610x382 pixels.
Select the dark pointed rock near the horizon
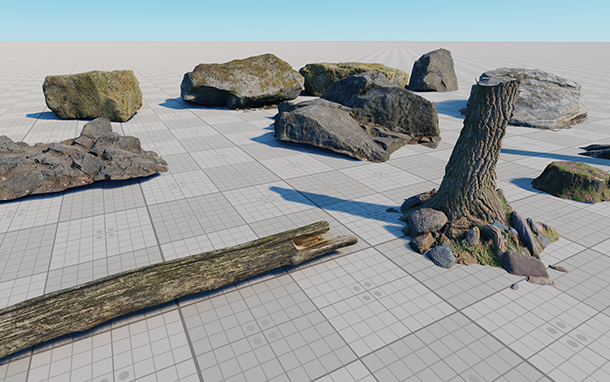pos(433,71)
